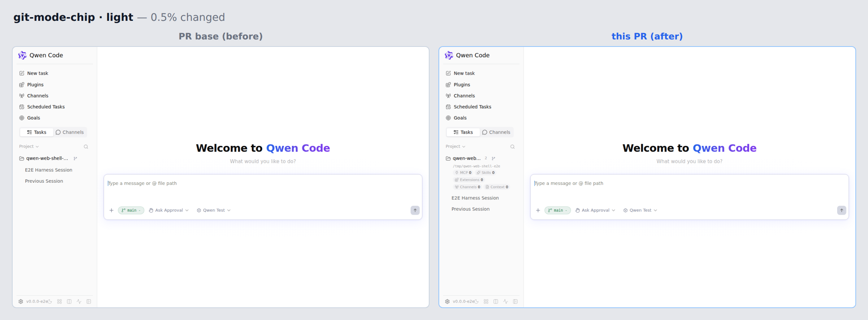
Task: Open settings gear in the after panel
Action: coord(447,301)
